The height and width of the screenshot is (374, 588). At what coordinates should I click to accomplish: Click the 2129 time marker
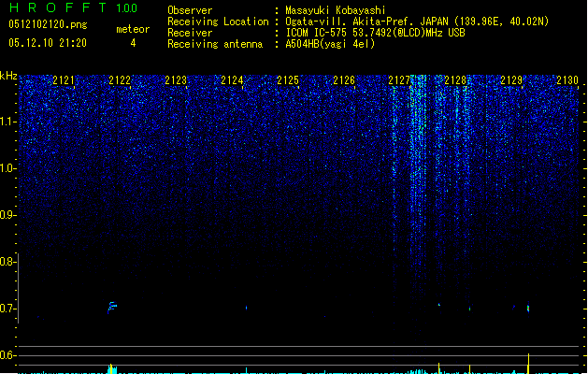[x=511, y=79]
